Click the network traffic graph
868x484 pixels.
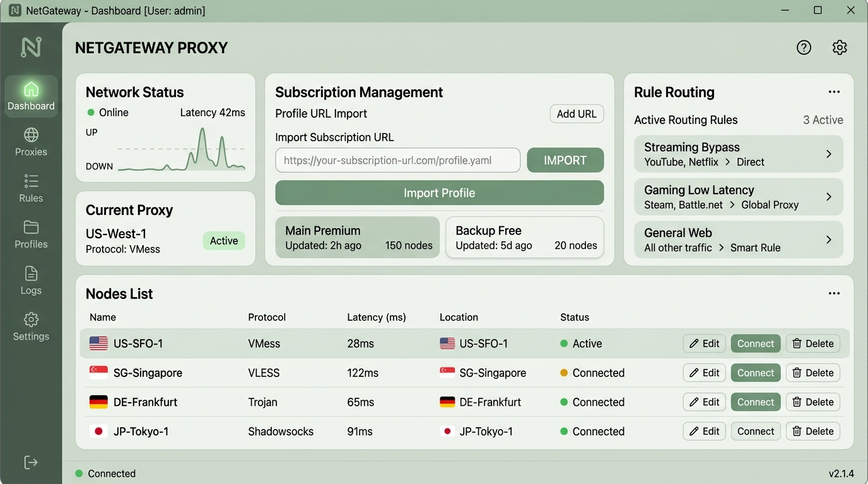(181, 149)
